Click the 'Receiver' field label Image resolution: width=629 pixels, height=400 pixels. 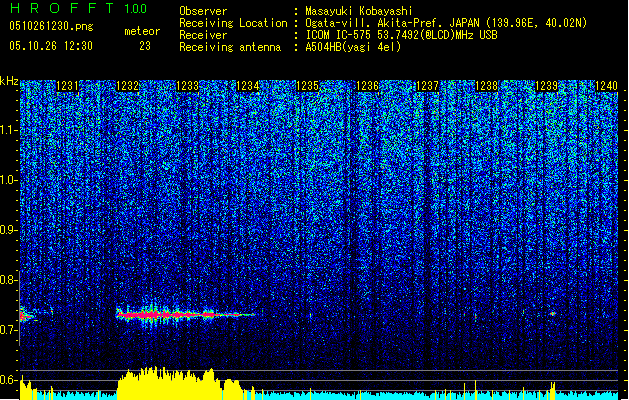pos(203,35)
